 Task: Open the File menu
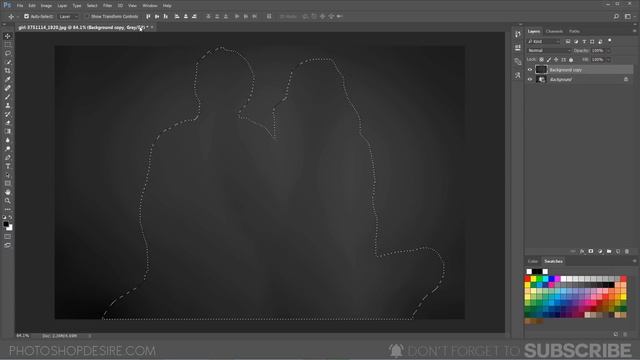click(x=20, y=6)
